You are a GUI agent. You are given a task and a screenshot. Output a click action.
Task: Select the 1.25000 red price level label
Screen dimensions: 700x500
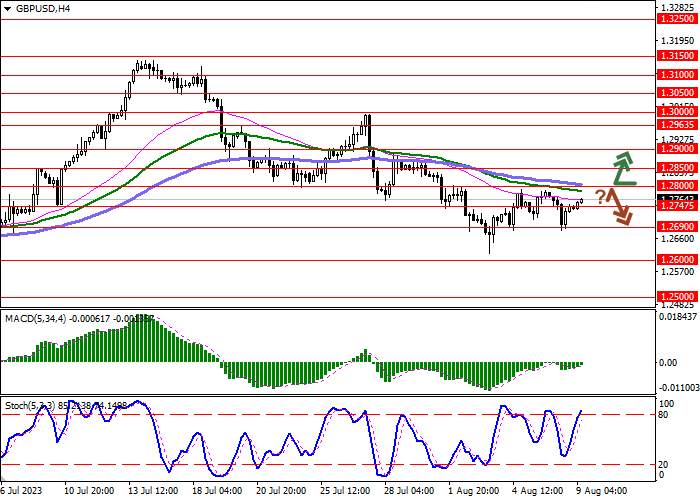(x=678, y=297)
